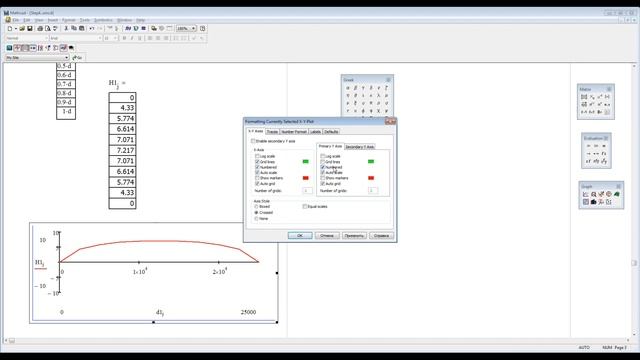Toggle the Graph toolbar button in Math palette
Image resolution: width=640 pixels, height=360 pixels.
[x=17, y=48]
